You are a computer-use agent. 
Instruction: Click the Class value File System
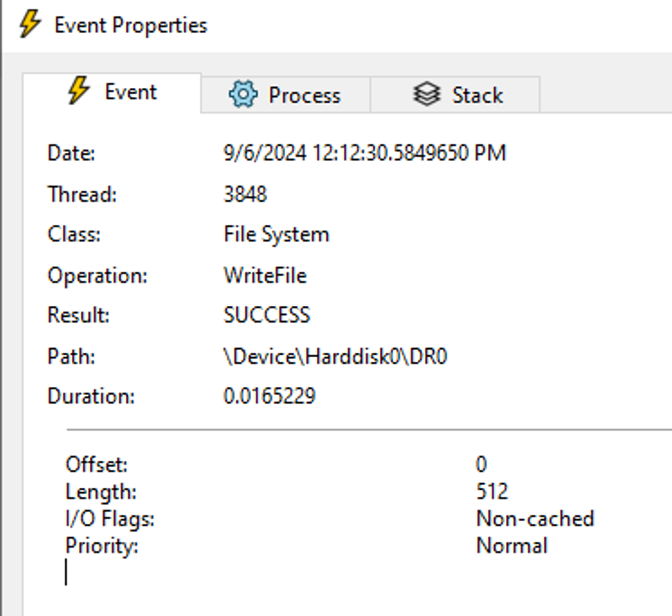276,234
